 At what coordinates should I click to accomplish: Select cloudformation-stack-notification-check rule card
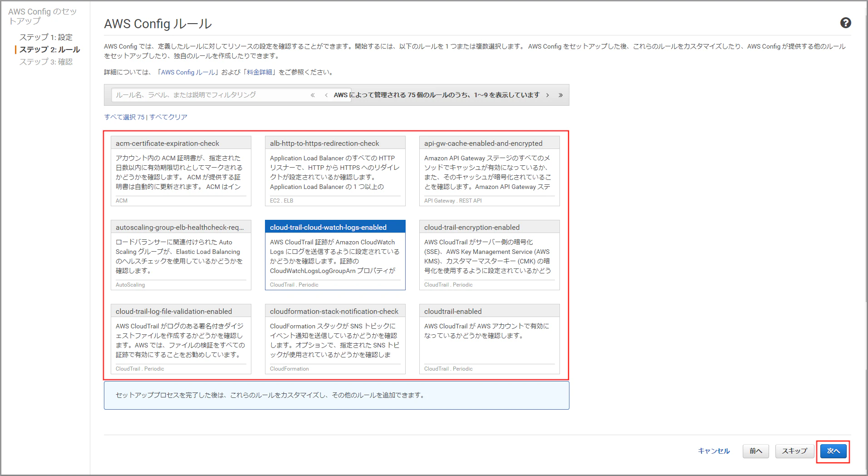pos(335,339)
